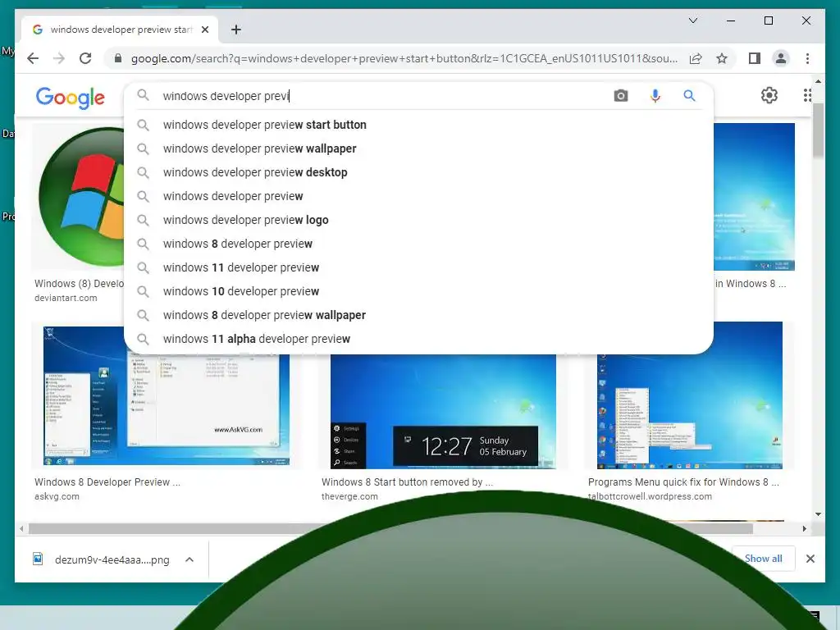
Task: Choose suggestion 'windows developer preview logo'
Action: 419,220
